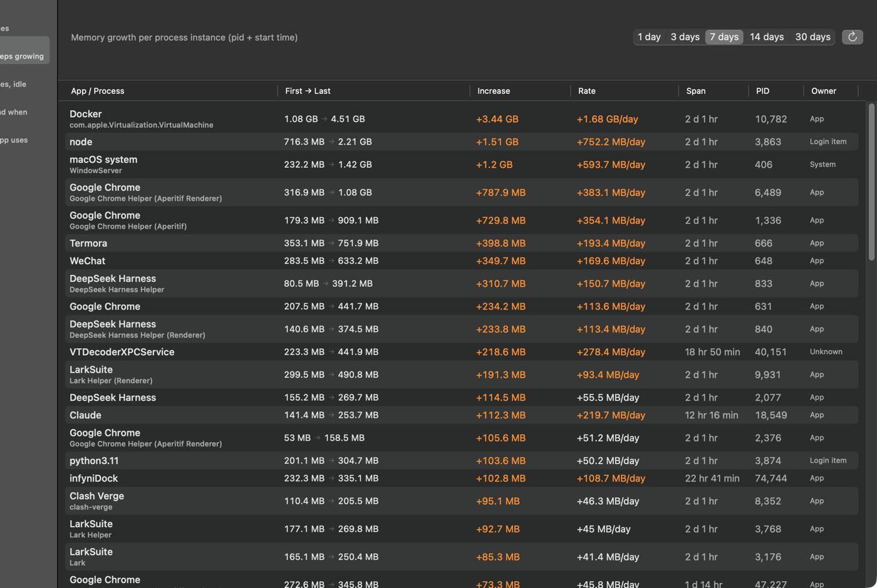This screenshot has width=877, height=588.
Task: Open the 'd when' sidebar item
Action: pyautogui.click(x=14, y=112)
